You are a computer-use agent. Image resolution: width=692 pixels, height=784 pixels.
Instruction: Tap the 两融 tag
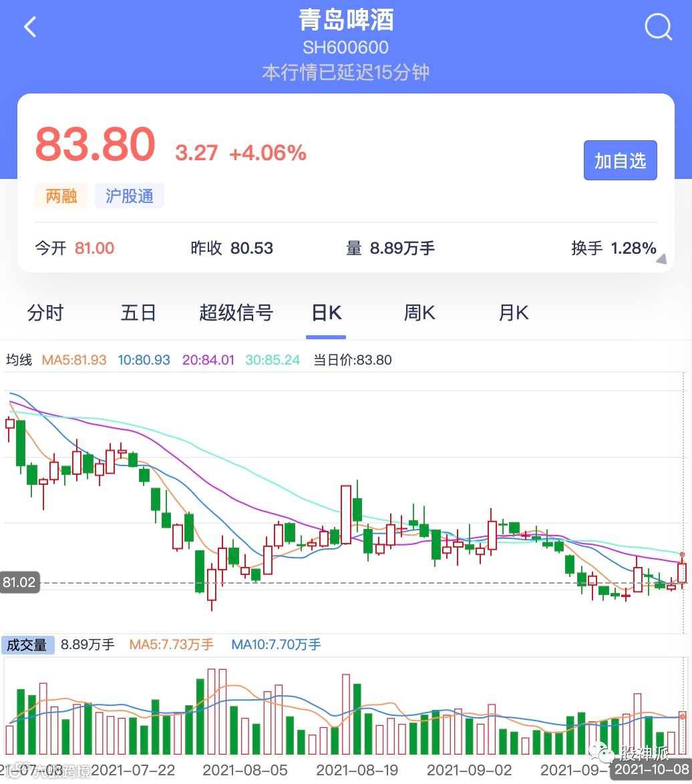61,196
